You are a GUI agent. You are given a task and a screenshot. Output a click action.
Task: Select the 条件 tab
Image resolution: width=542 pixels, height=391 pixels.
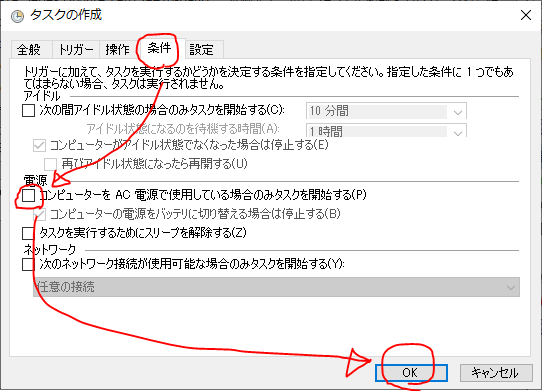[159, 48]
